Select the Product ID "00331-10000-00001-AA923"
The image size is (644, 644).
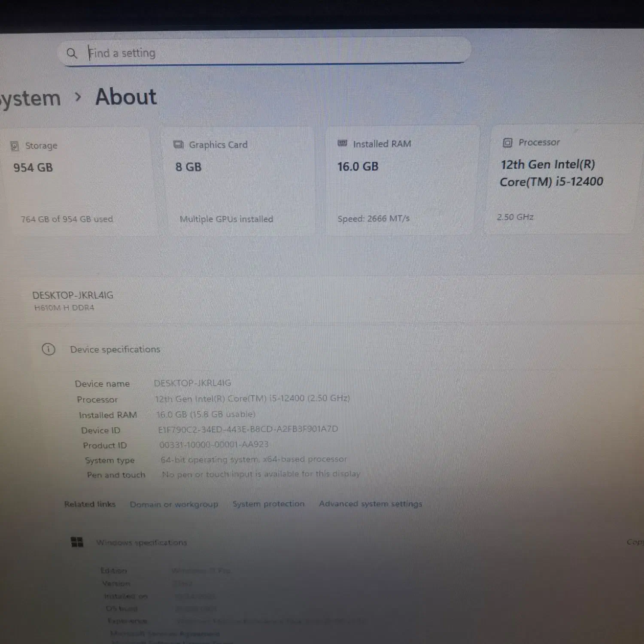214,444
